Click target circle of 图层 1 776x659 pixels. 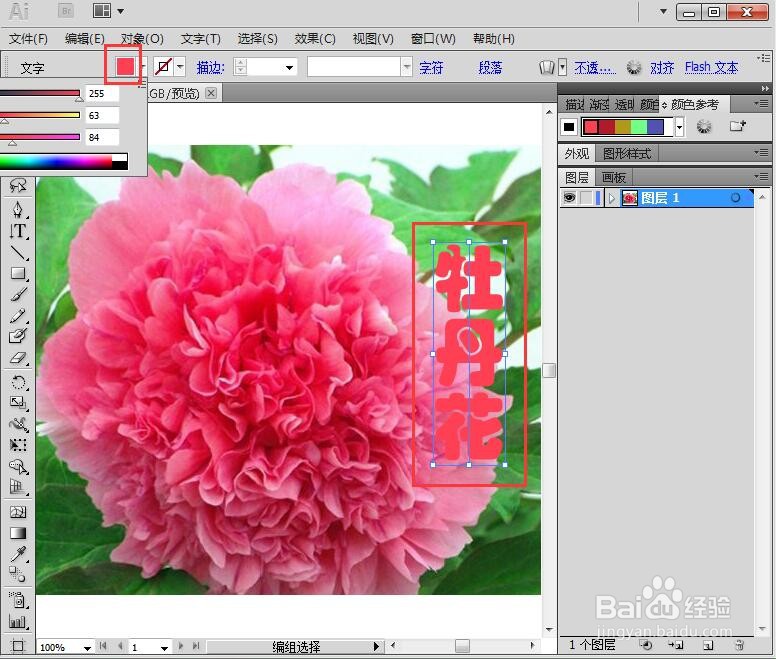[735, 198]
